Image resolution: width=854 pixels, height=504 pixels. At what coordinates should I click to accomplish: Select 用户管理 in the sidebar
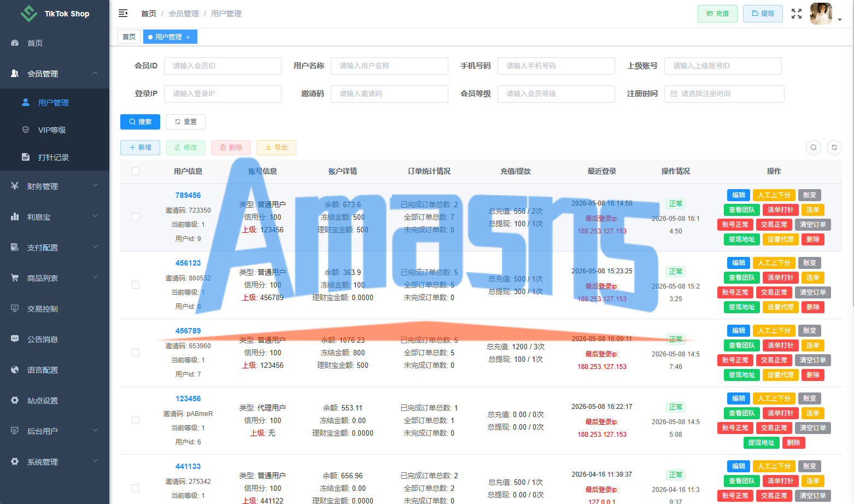pos(55,103)
